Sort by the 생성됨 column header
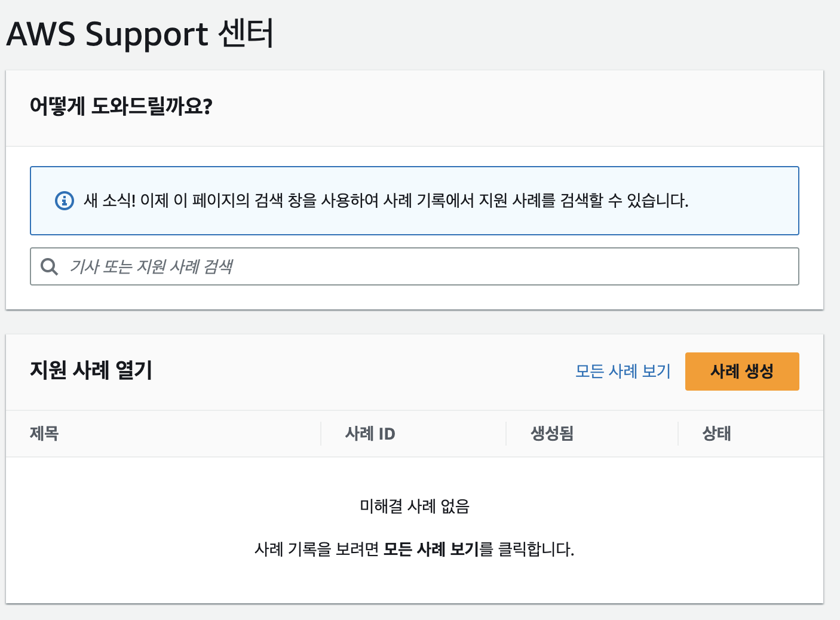840x620 pixels. pos(553,434)
